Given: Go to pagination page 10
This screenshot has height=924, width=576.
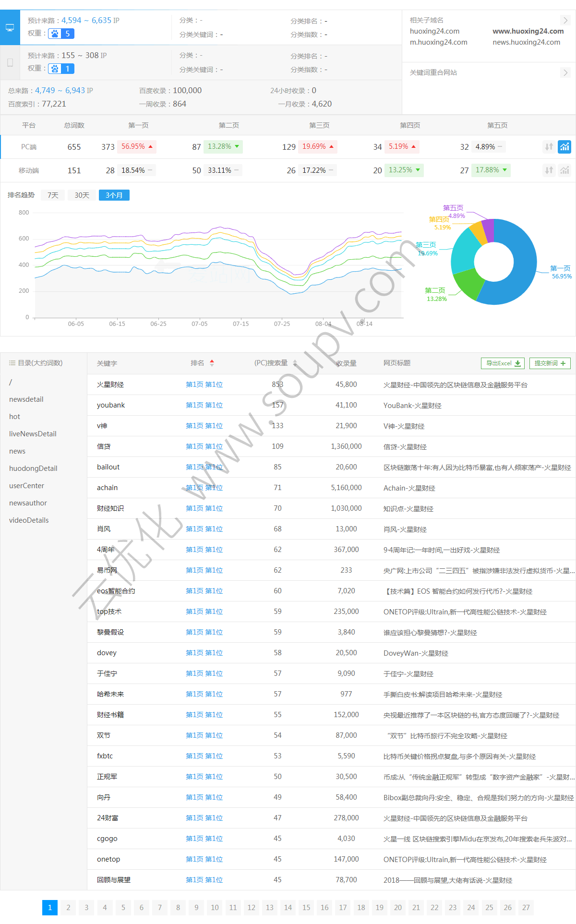Looking at the screenshot, I should (215, 907).
